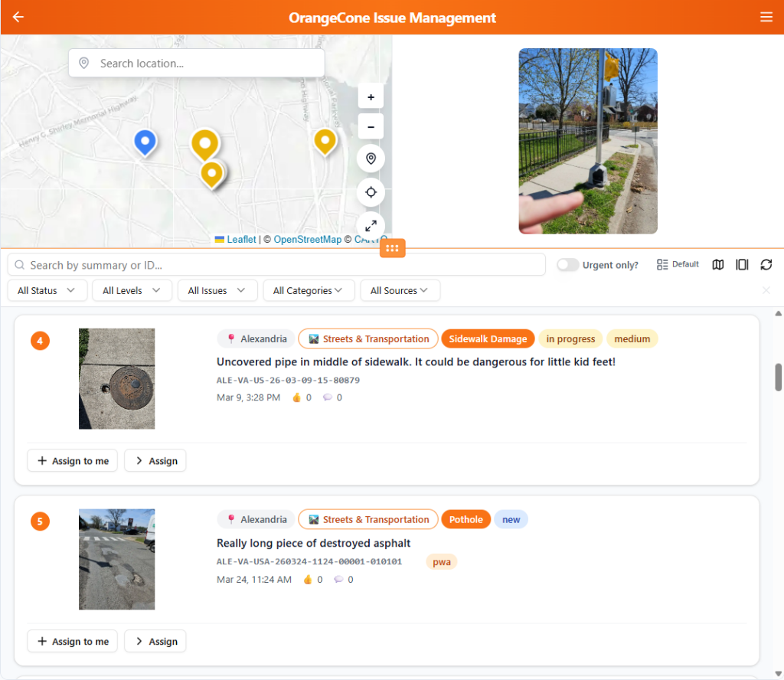Viewport: 784px width, 680px height.
Task: Expand map to fullscreen
Action: tap(371, 225)
